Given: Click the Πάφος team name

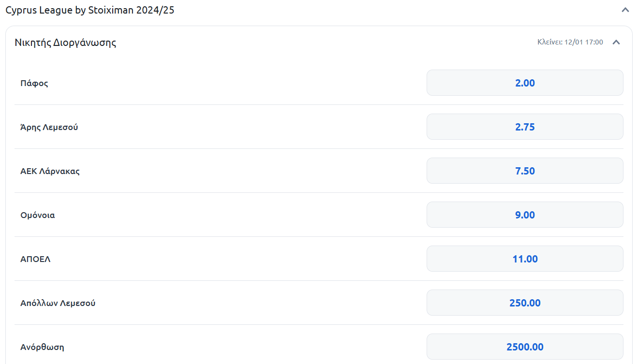Looking at the screenshot, I should click(34, 83).
